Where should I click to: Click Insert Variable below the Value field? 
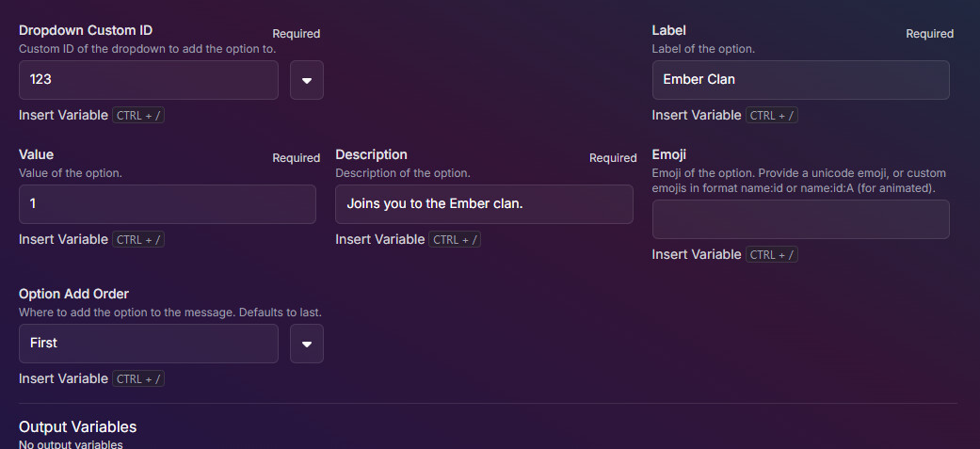coord(63,239)
